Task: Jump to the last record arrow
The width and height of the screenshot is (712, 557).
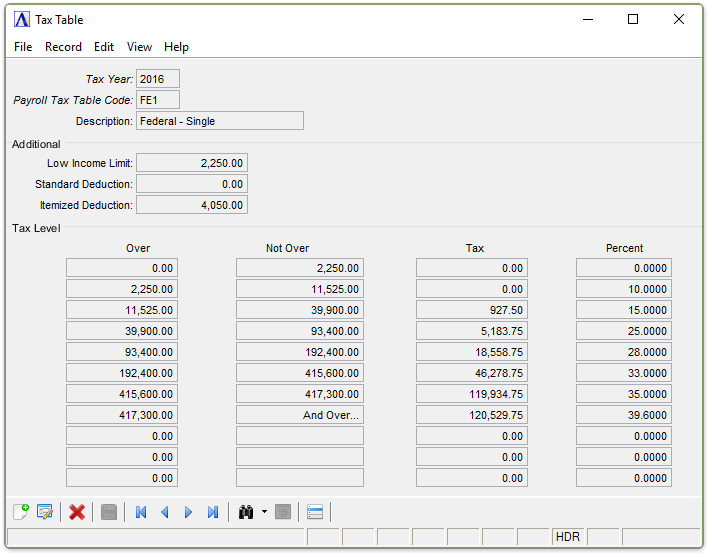Action: 212,512
